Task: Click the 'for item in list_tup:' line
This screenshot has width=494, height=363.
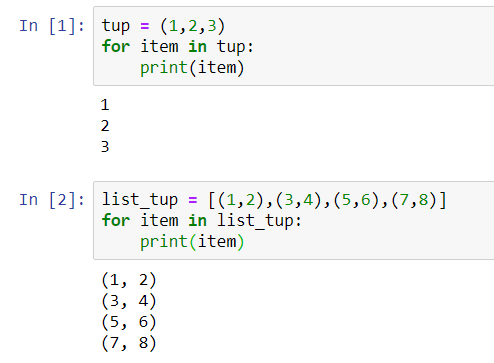Action: pos(201,221)
